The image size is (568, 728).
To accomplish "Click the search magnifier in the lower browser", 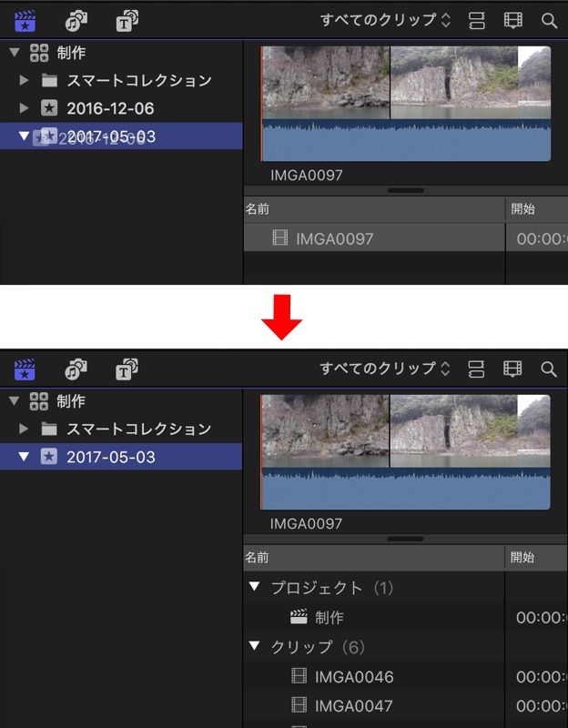I will tap(549, 369).
